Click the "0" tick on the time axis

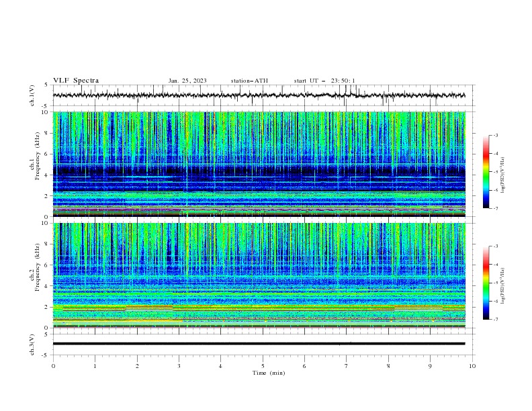53,366
